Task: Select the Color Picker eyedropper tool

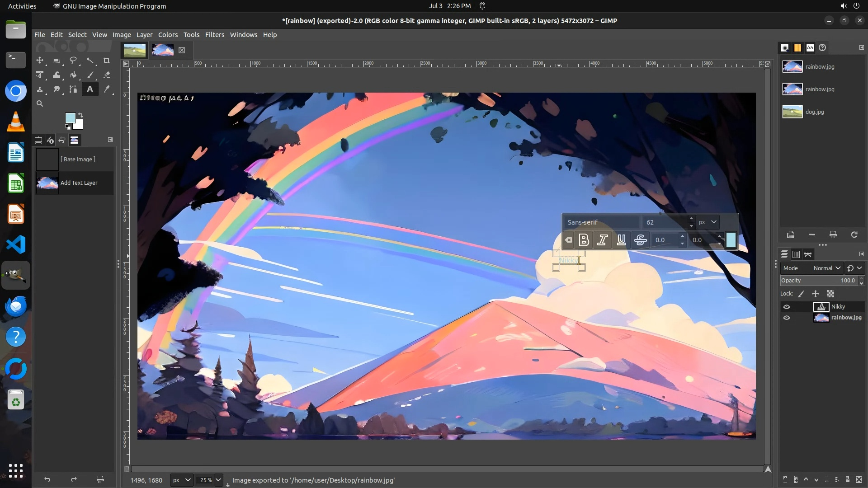Action: (107, 89)
